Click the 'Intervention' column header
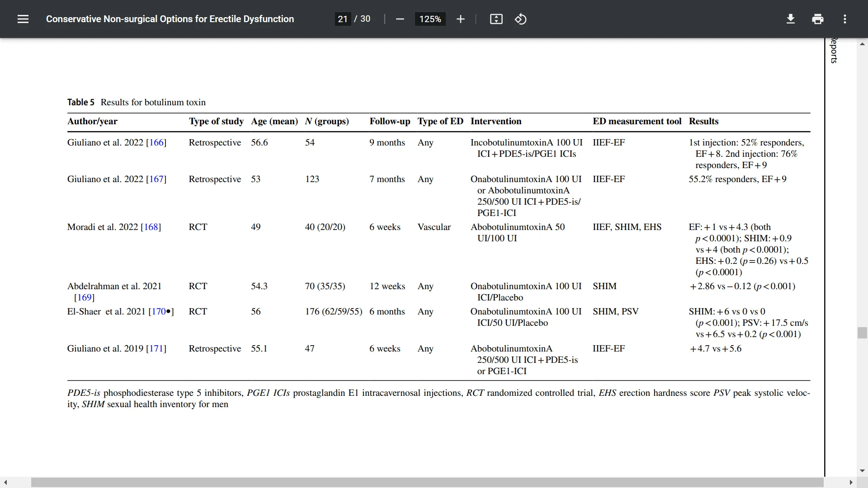This screenshot has height=488, width=868. click(x=496, y=121)
